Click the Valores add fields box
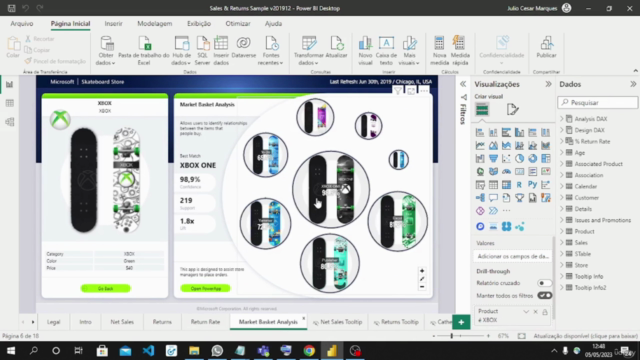 click(513, 256)
